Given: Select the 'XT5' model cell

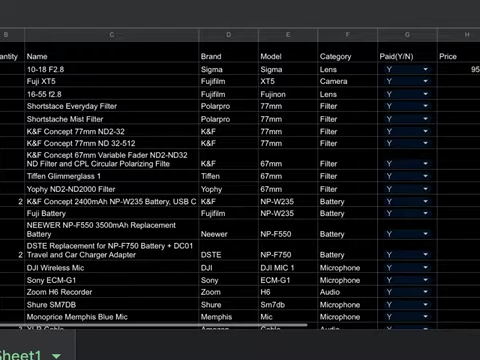Looking at the screenshot, I should pos(288,81).
